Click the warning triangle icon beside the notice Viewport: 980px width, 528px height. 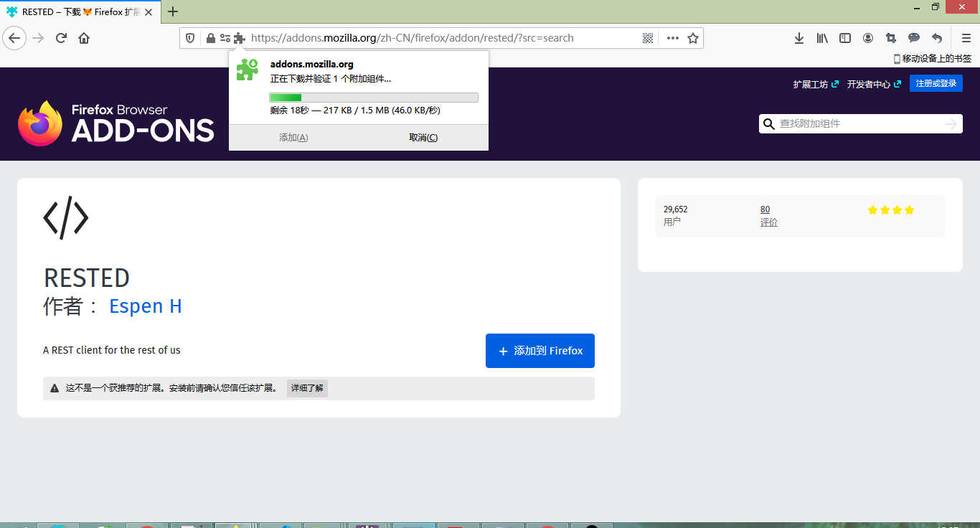pos(55,388)
